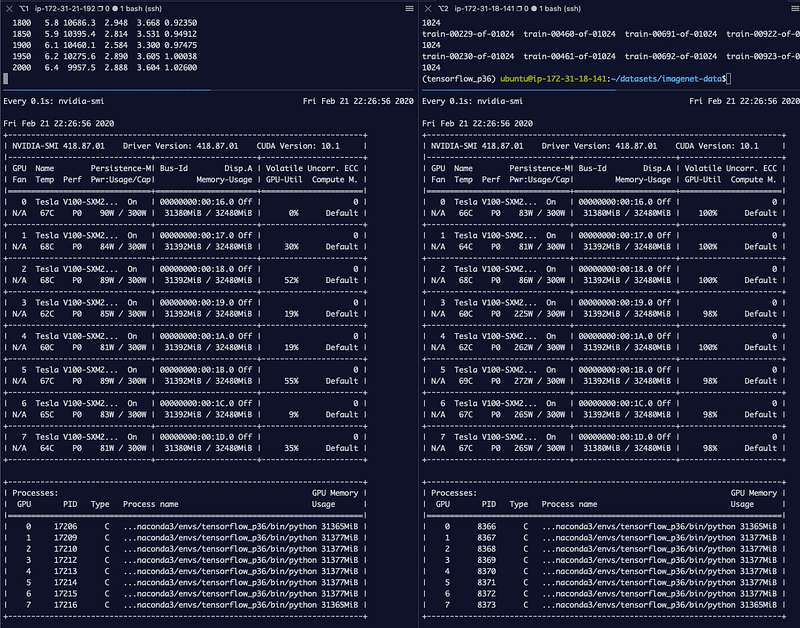Close the ip-172-31-18-141 pane
This screenshot has width=800, height=628.
coord(426,8)
